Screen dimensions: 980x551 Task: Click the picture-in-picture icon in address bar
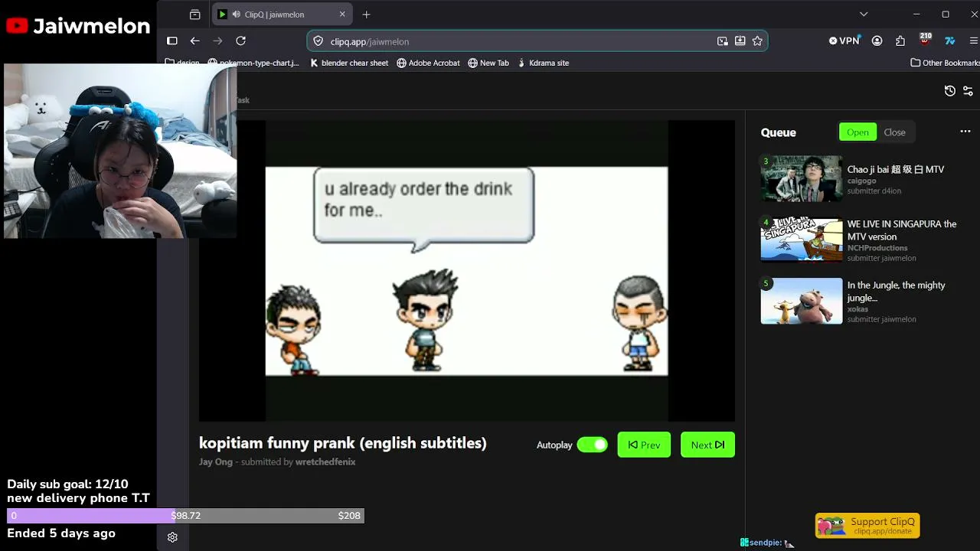[722, 41]
